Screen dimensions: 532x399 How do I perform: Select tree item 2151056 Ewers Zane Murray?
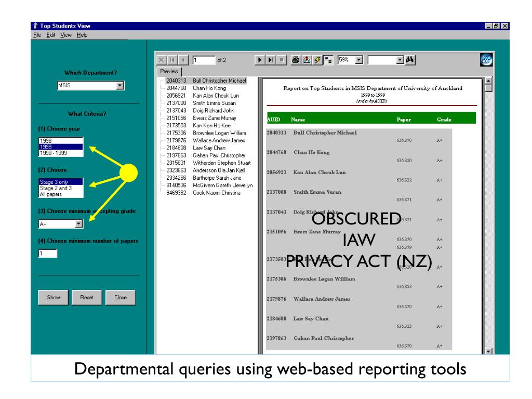(x=201, y=118)
